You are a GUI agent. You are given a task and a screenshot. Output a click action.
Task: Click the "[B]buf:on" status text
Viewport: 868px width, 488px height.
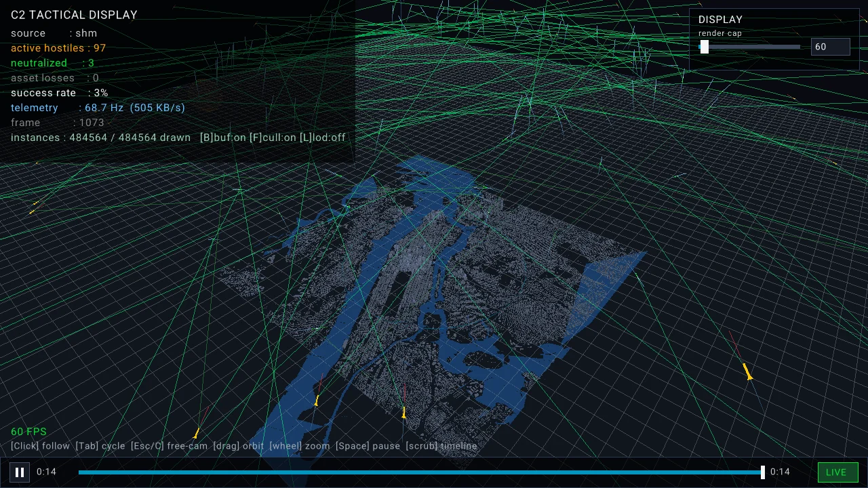point(222,138)
